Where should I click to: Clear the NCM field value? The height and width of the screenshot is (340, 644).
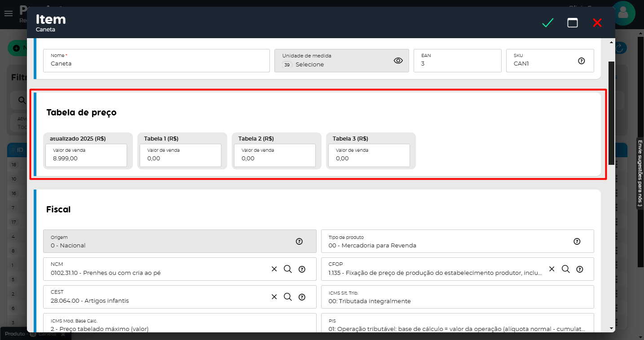click(x=274, y=269)
